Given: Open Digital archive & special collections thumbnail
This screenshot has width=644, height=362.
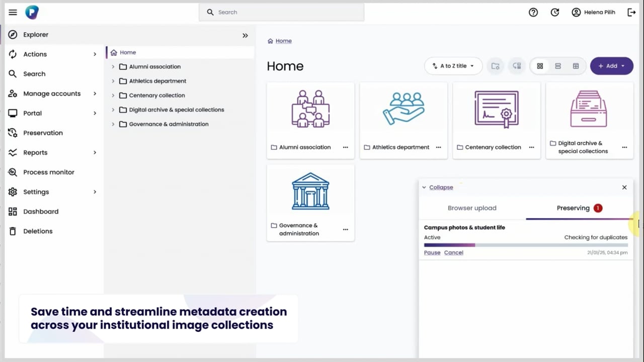Looking at the screenshot, I should click(589, 109).
